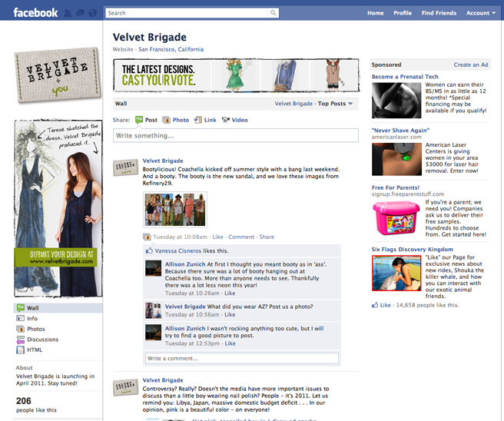The width and height of the screenshot is (504, 421).
Task: Click the Facebook search field
Action: coord(187,13)
